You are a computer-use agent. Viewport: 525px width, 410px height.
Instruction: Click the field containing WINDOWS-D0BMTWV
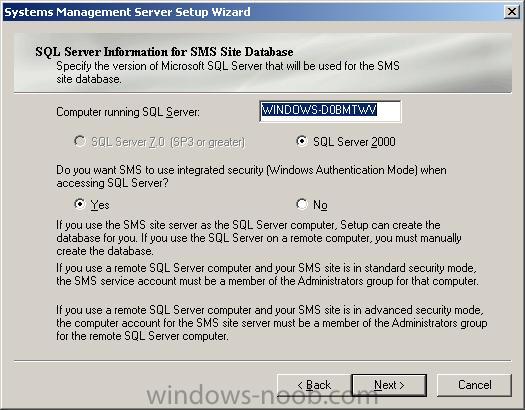[330, 111]
